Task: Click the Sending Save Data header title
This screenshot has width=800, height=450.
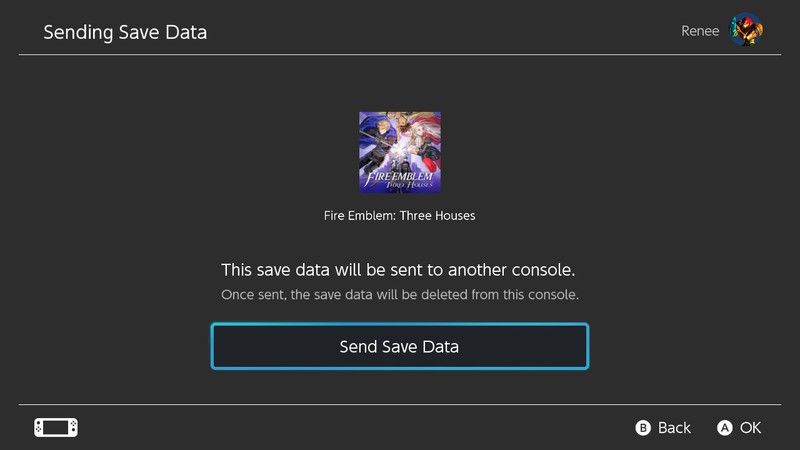Action: (125, 32)
